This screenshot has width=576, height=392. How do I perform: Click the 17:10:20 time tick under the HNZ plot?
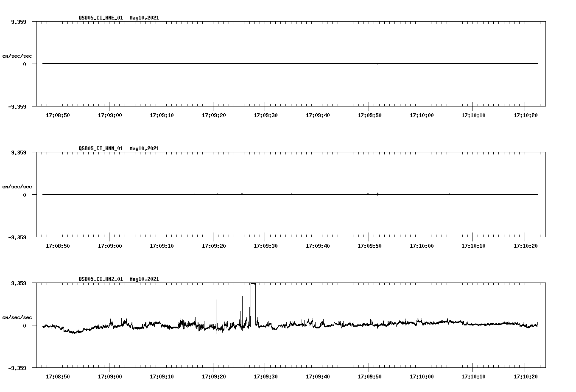pos(525,376)
